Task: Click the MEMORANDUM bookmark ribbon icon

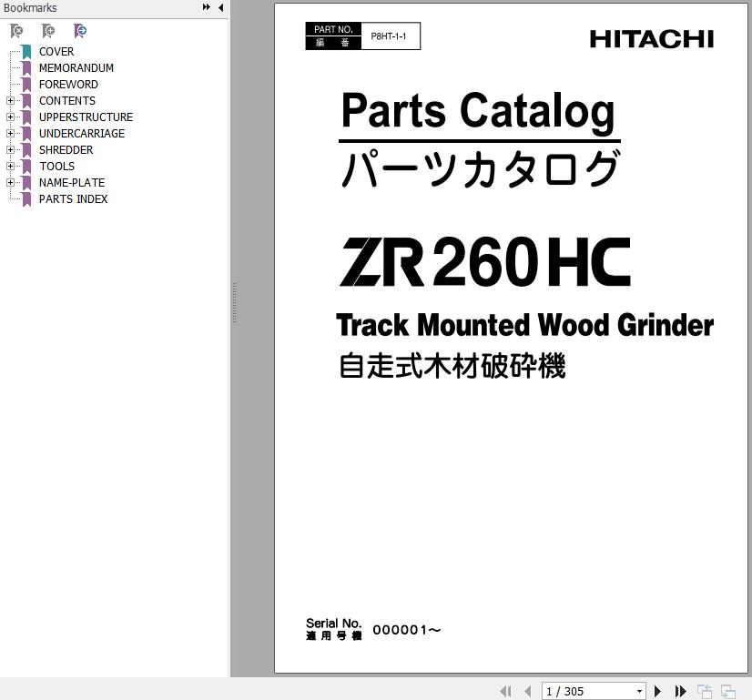Action: click(x=27, y=68)
